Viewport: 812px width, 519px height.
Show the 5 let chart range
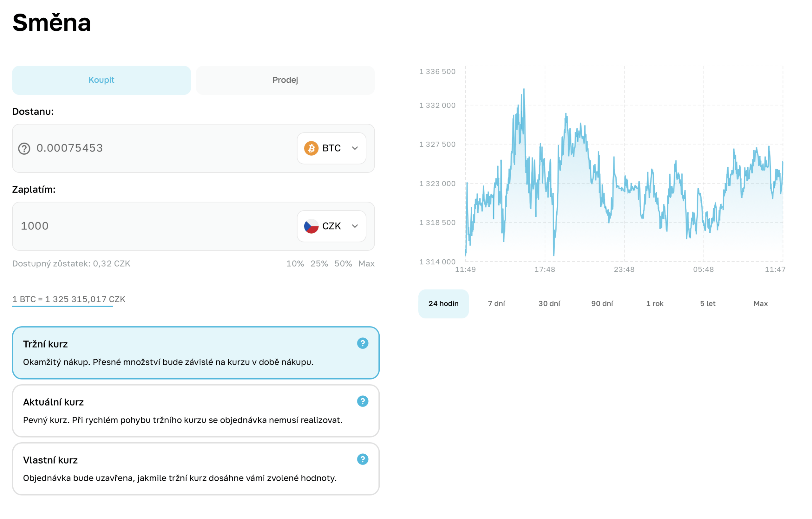708,304
